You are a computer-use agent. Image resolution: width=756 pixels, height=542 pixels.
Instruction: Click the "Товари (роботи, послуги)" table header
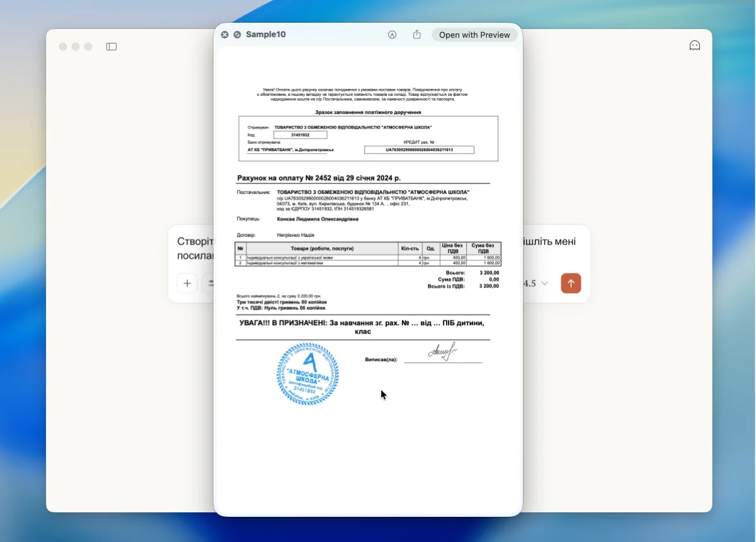[322, 249]
